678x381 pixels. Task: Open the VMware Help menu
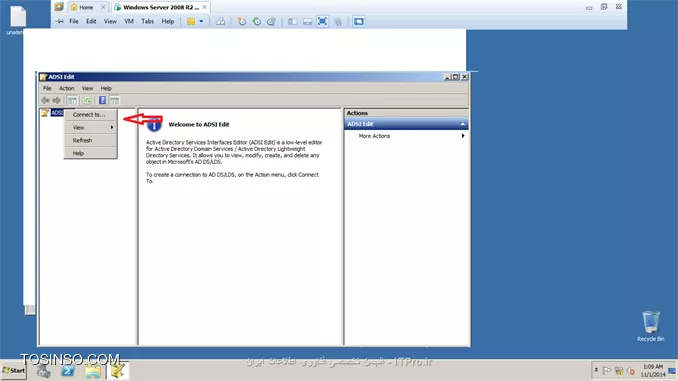tap(168, 21)
